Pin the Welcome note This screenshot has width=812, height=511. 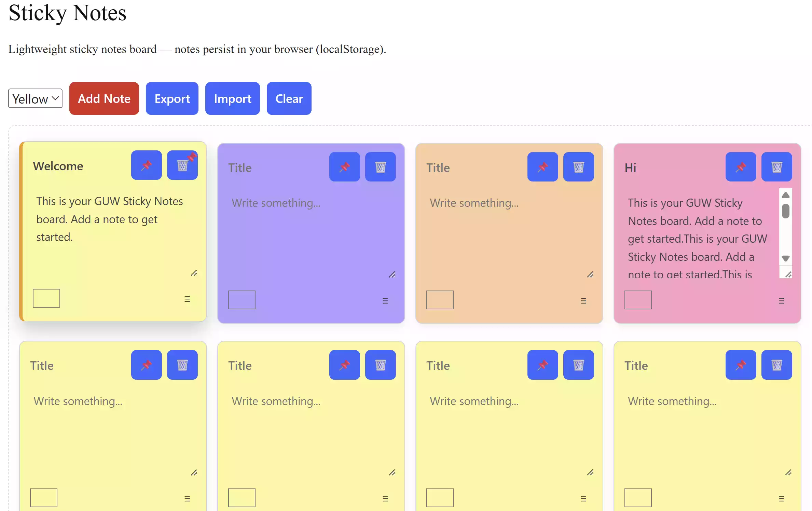pos(146,165)
